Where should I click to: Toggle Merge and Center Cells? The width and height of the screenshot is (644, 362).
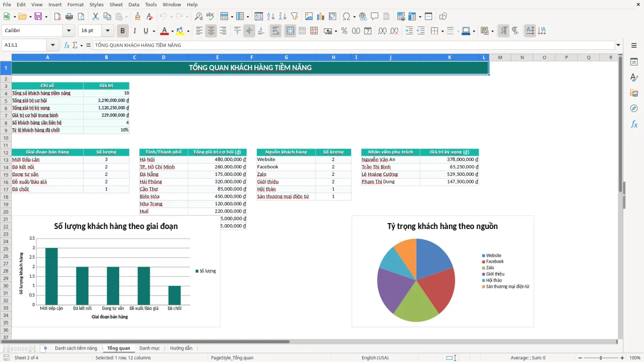coord(290,31)
